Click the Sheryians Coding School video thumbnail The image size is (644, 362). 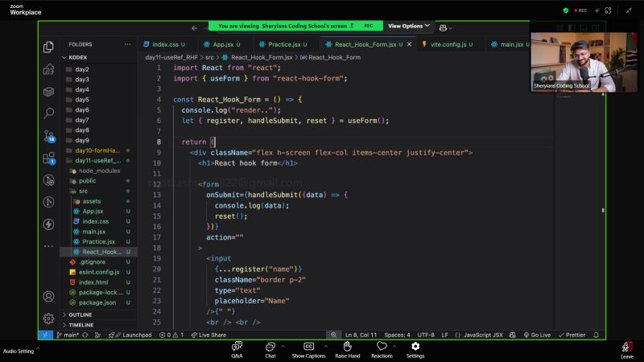(584, 62)
